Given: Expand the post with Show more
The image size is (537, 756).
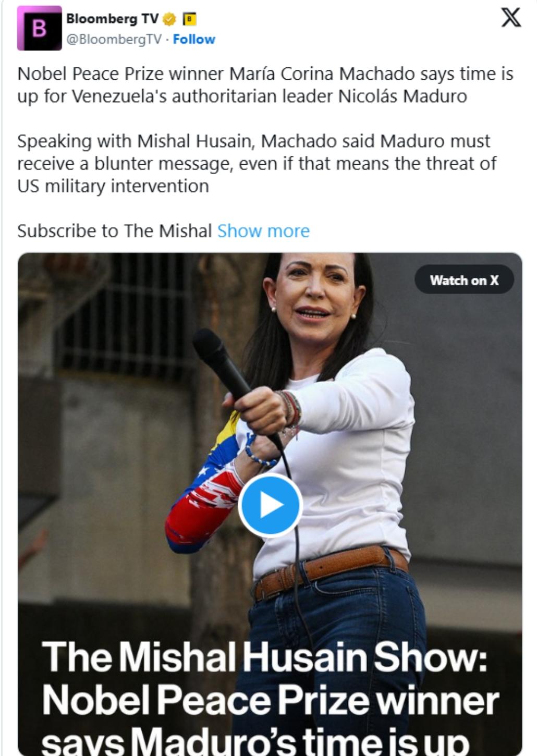Looking at the screenshot, I should coord(263,231).
